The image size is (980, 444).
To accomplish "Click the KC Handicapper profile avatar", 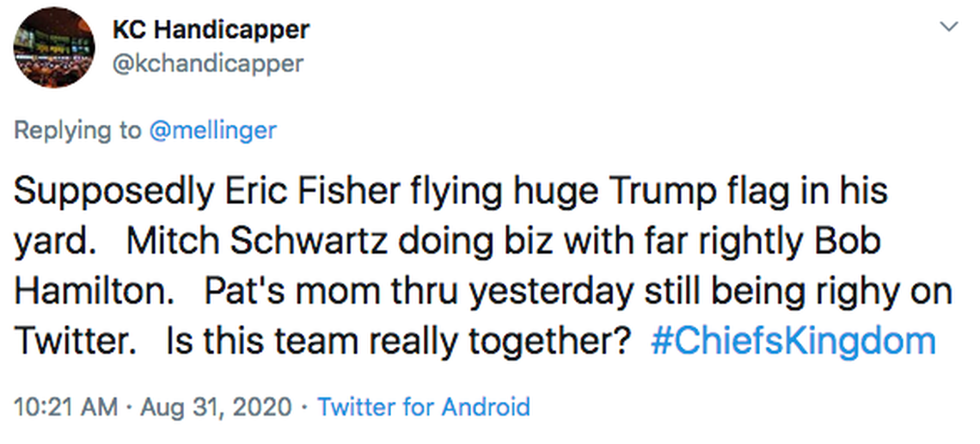I will [x=53, y=46].
